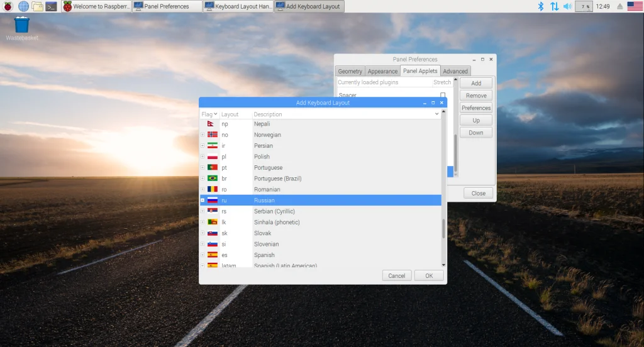Launch the Terminal from the panel
The width and height of the screenshot is (644, 347).
point(52,6)
